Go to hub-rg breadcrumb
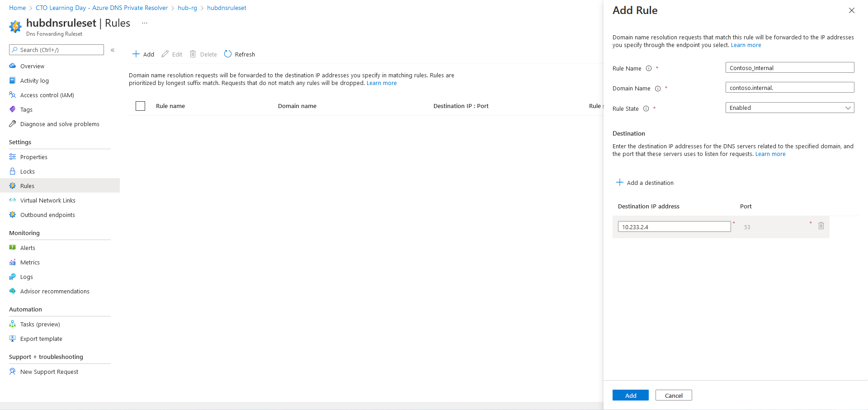The width and height of the screenshot is (868, 410). (187, 8)
